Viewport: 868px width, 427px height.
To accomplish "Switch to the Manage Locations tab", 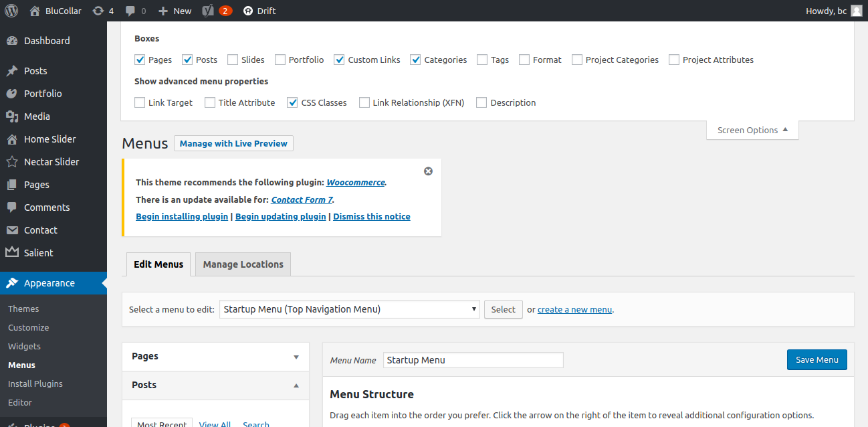I will [x=243, y=264].
